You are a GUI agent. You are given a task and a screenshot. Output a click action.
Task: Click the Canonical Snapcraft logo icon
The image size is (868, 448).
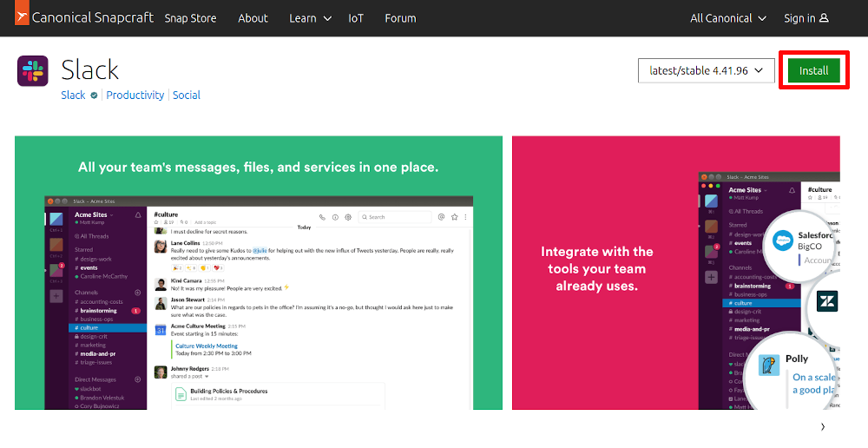22,13
